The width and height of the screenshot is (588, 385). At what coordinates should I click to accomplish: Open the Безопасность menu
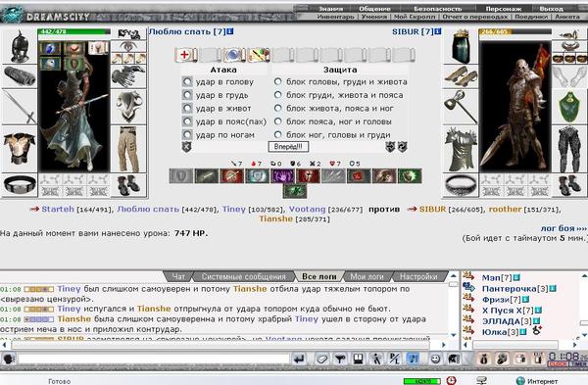[x=438, y=8]
